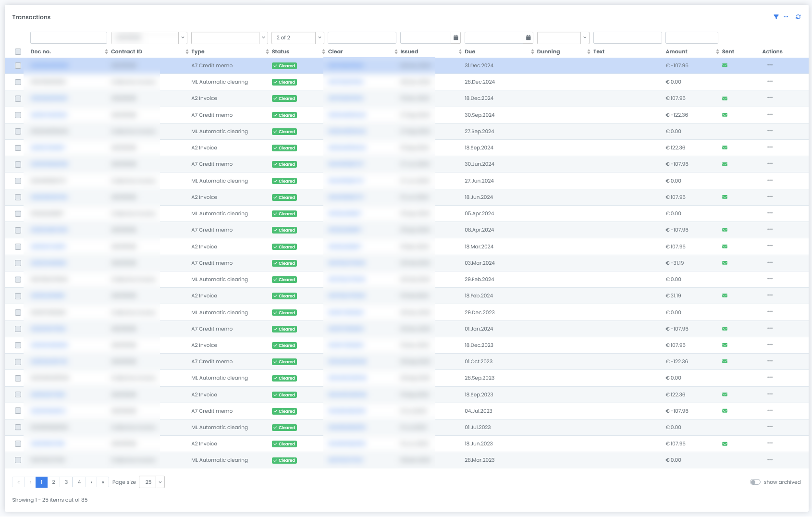Go to page 2 of results
This screenshot has width=812, height=517.
point(54,482)
